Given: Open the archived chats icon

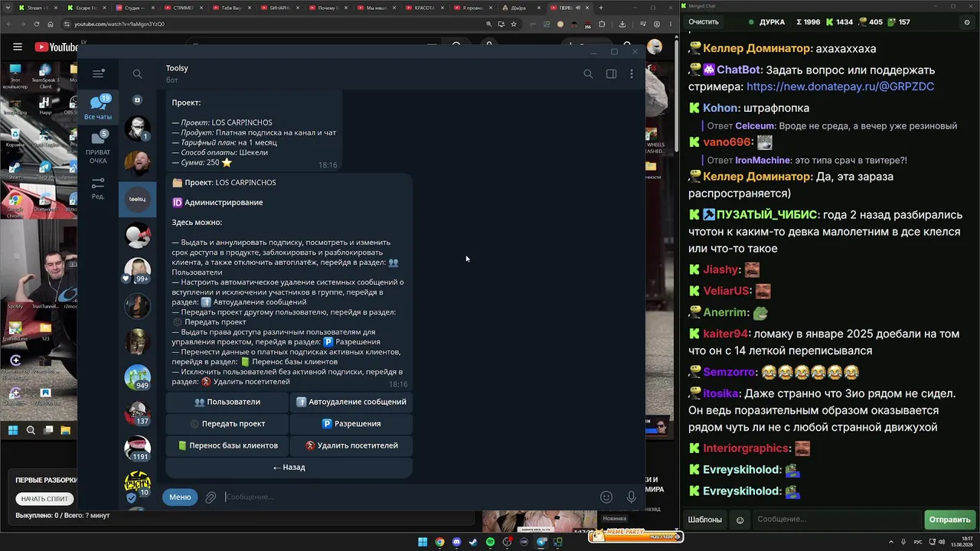Looking at the screenshot, I should pyautogui.click(x=138, y=100).
